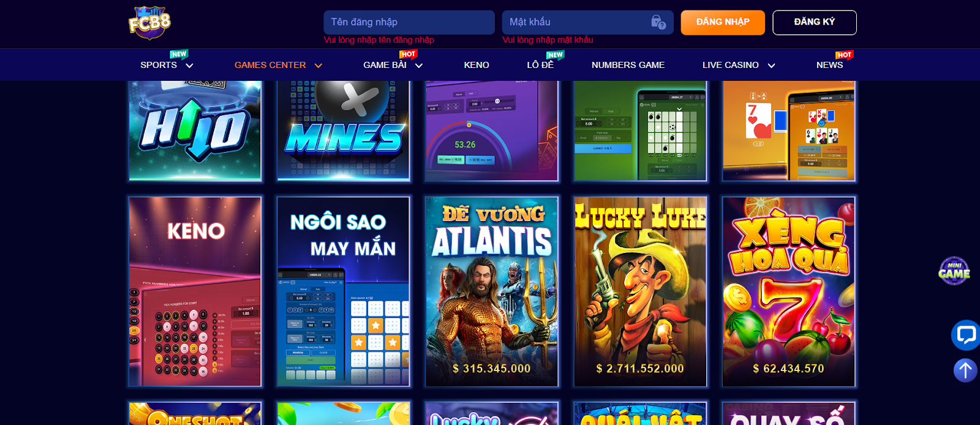980x425 pixels.
Task: Open the News menu item
Action: 829,65
